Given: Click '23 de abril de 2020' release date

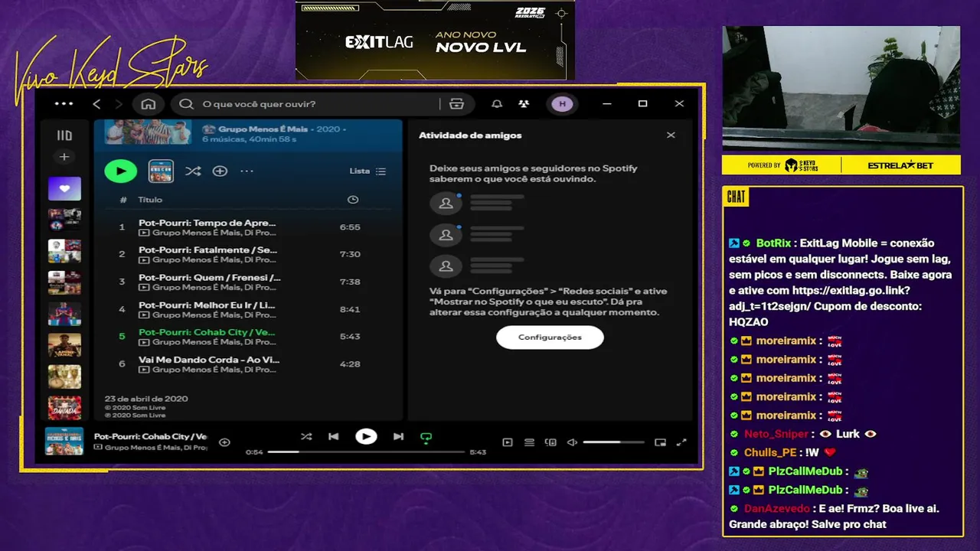Looking at the screenshot, I should 146,399.
